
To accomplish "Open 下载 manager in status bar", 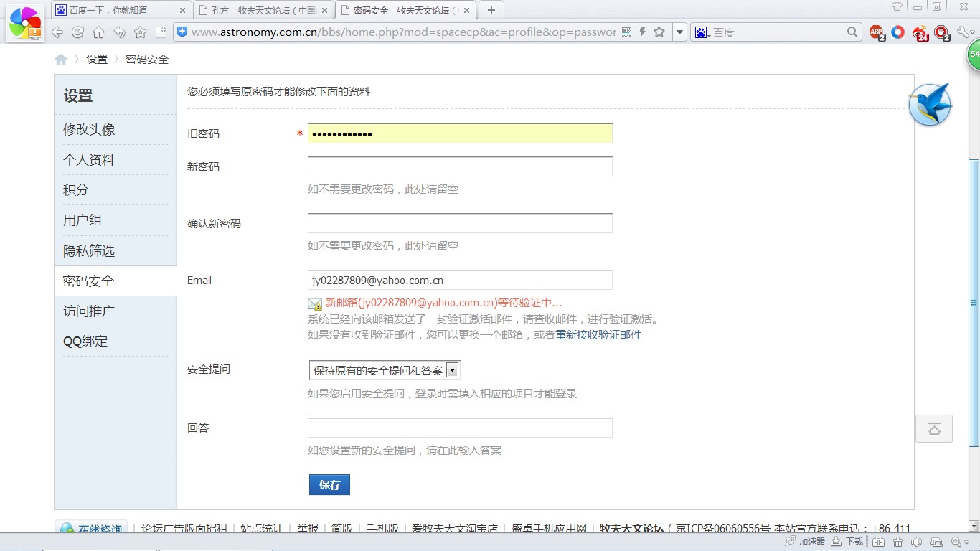I will 847,542.
